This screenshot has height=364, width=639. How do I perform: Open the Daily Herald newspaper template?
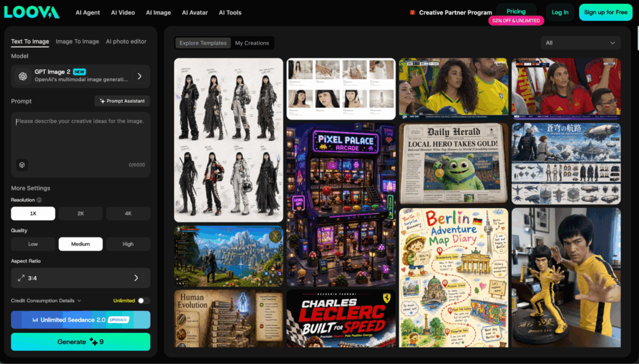[x=454, y=164]
